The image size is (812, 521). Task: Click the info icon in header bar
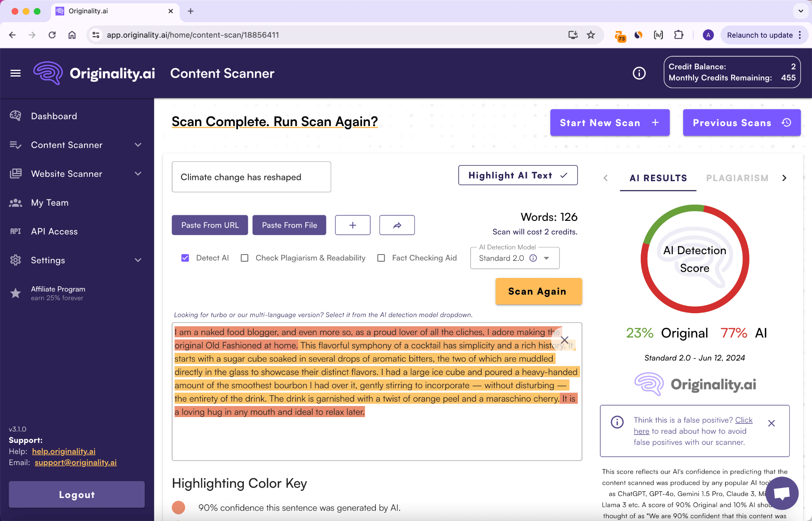tap(639, 73)
